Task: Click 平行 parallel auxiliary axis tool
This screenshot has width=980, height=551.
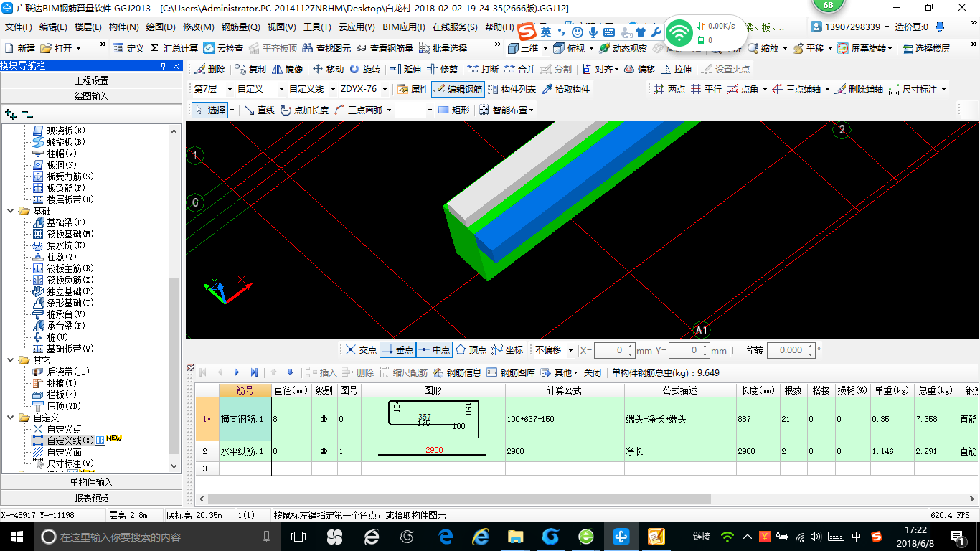Action: pos(706,90)
